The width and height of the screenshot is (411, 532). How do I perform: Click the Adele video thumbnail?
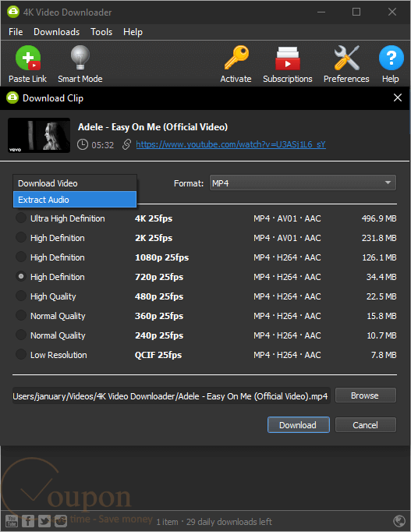(39, 135)
